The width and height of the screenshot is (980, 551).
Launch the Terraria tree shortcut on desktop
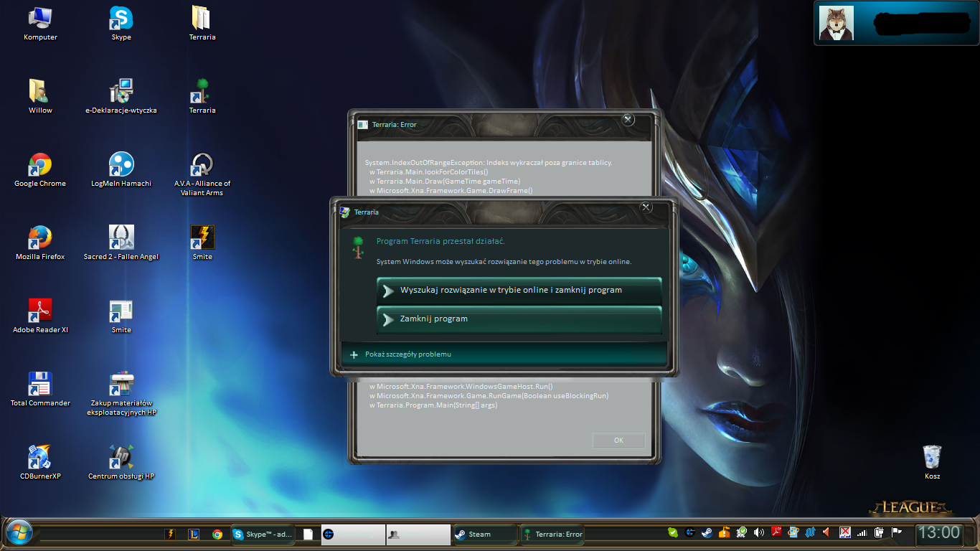[x=202, y=98]
